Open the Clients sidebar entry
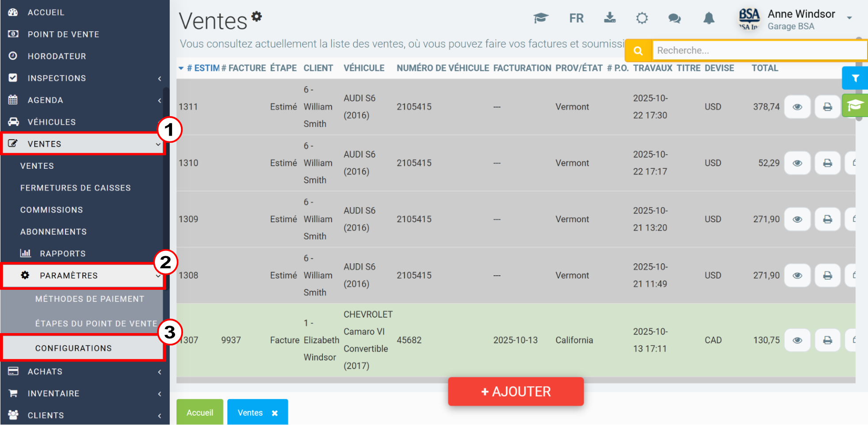Viewport: 868px width, 425px height. [46, 415]
